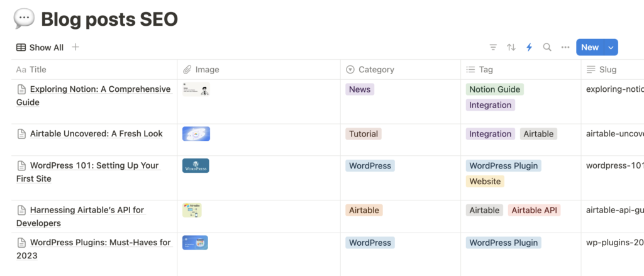The width and height of the screenshot is (644, 276).
Task: Click the orange Airtable category tag
Action: pos(364,210)
